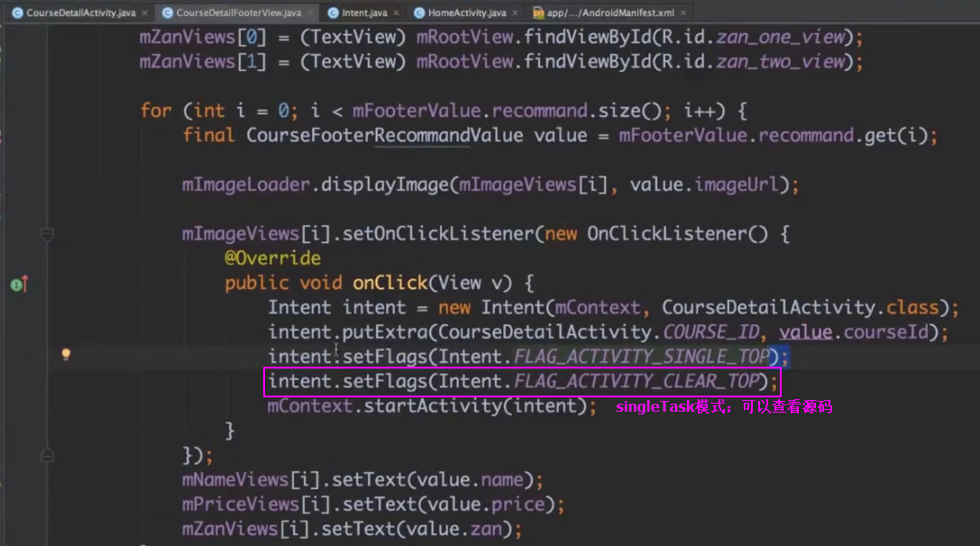
Task: Click on mContext.startActivity(intent) call
Action: (x=432, y=406)
